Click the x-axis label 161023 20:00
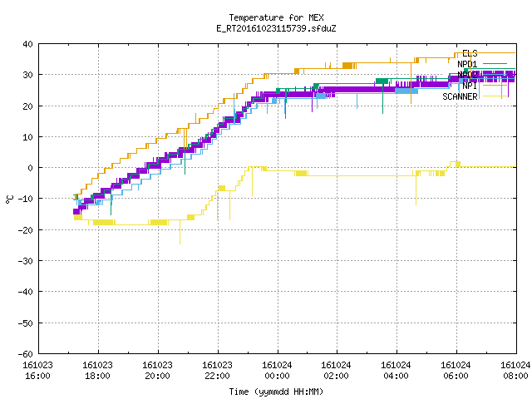This screenshot has height=399, width=532. coord(157,371)
